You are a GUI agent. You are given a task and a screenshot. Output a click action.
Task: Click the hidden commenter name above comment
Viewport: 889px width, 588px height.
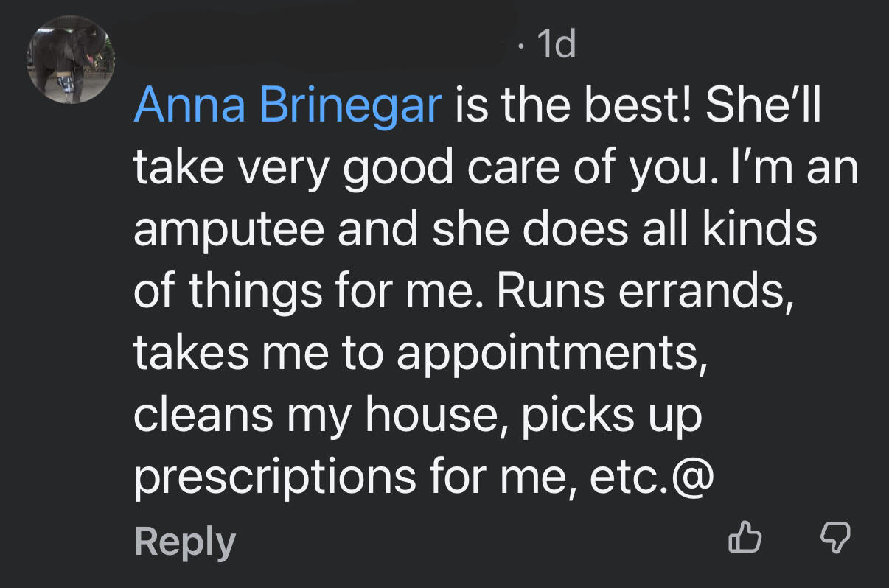(324, 46)
